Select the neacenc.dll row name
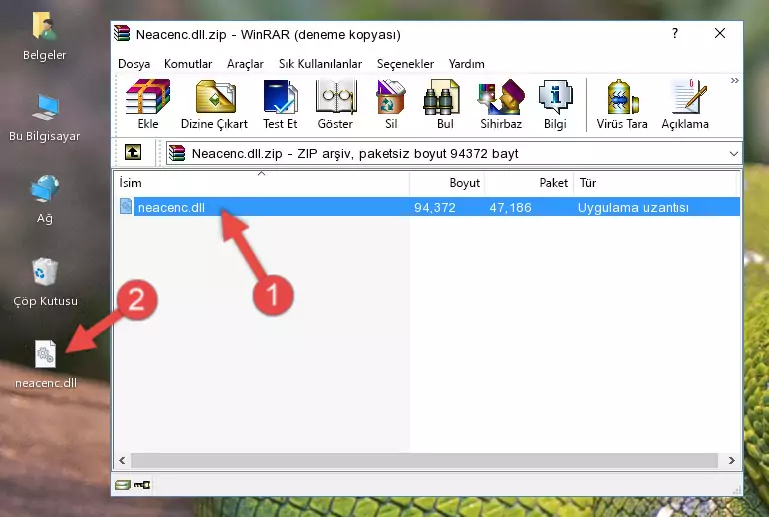Image resolution: width=769 pixels, height=517 pixels. tap(171, 207)
